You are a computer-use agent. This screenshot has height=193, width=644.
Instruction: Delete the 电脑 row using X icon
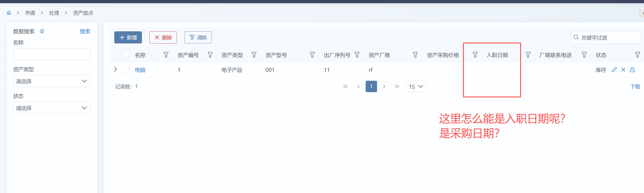pyautogui.click(x=623, y=70)
